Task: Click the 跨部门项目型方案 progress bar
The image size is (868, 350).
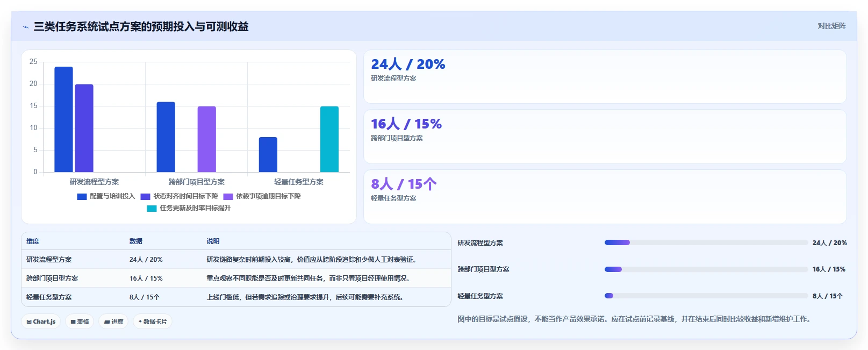Action: (x=706, y=269)
